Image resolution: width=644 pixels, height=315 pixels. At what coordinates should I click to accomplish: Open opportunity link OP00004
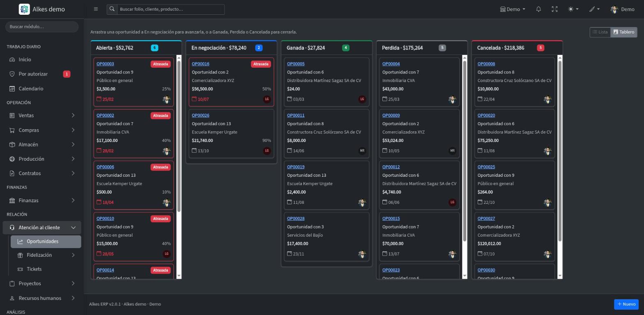tap(391, 64)
